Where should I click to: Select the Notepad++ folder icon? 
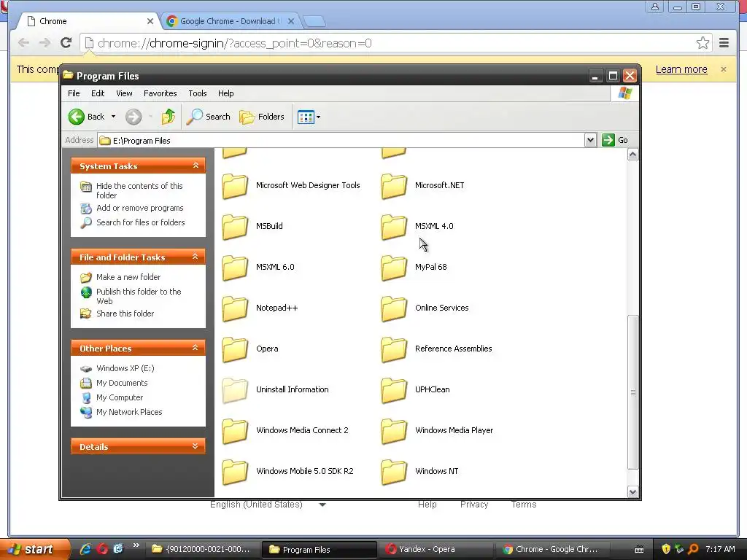click(x=235, y=308)
